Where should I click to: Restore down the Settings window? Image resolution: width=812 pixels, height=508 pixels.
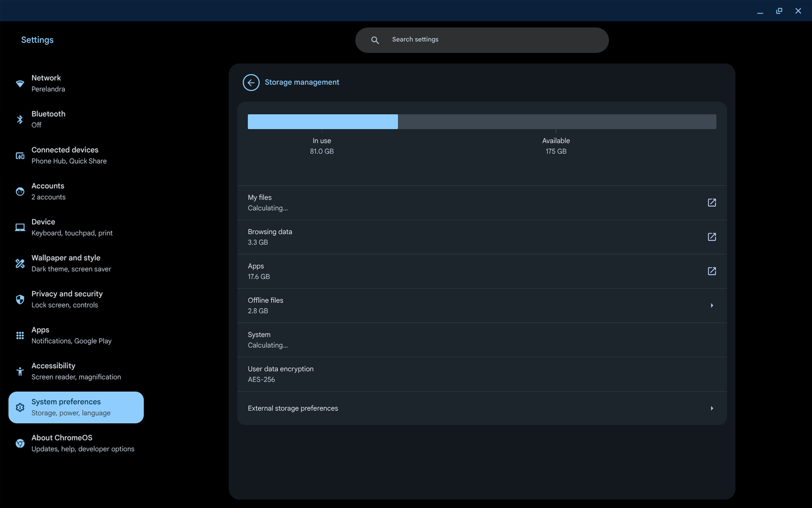point(779,11)
